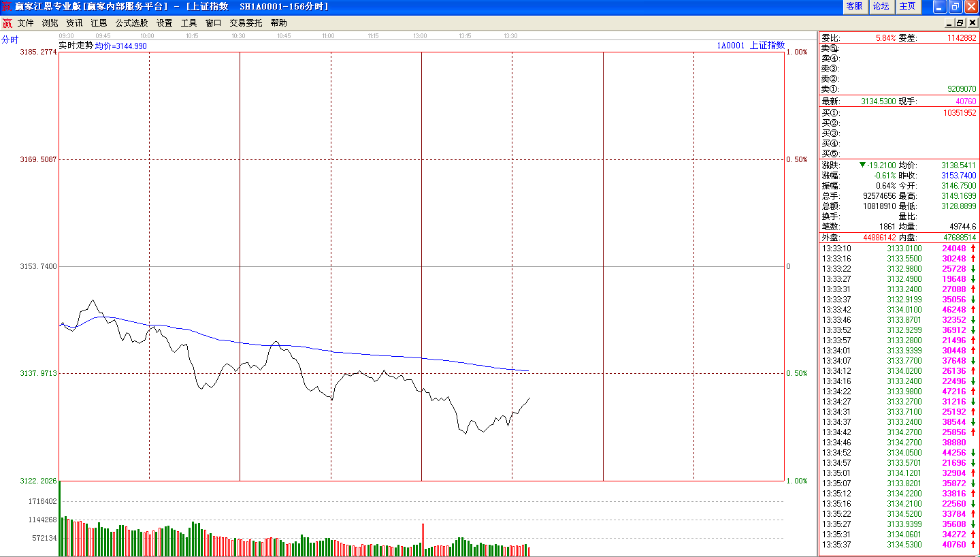Click the 笔数 1861 value
The image size is (980, 557).
[888, 227]
